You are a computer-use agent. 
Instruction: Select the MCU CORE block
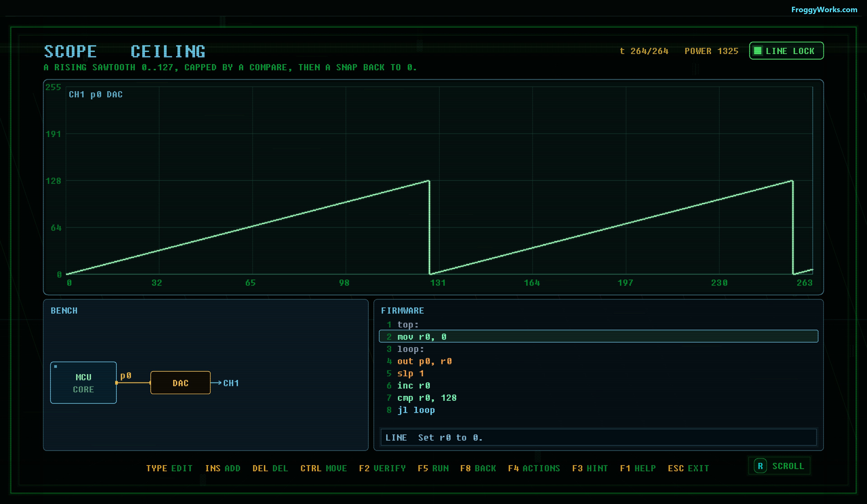83,383
